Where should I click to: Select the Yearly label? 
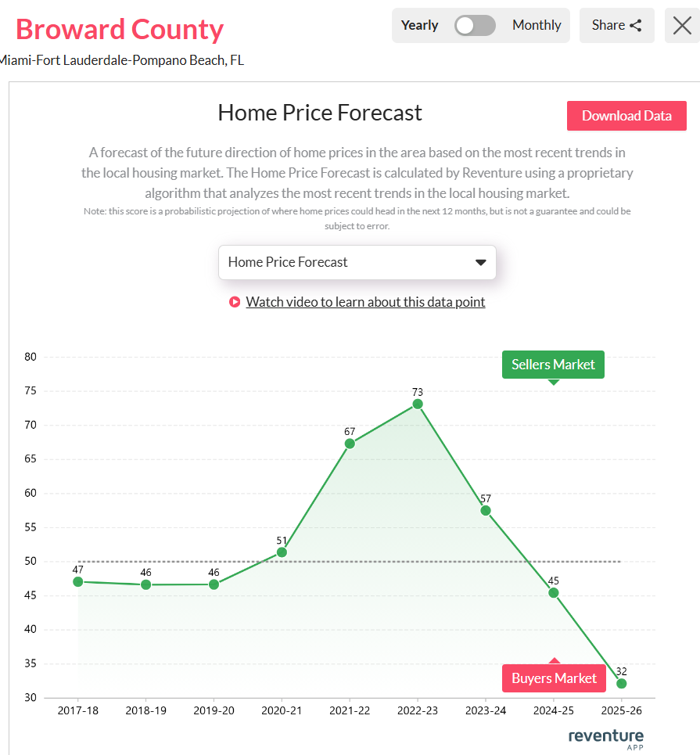(419, 25)
